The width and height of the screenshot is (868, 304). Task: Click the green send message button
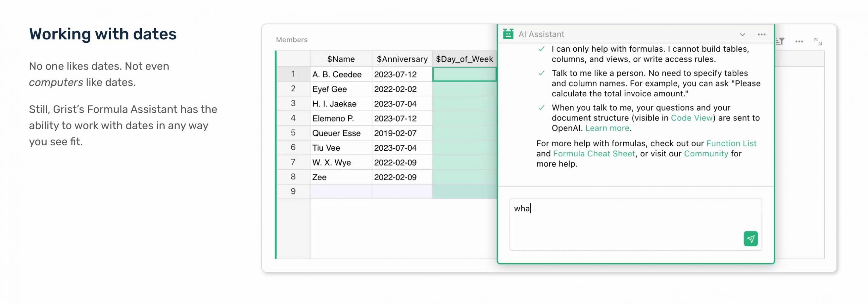click(x=750, y=239)
